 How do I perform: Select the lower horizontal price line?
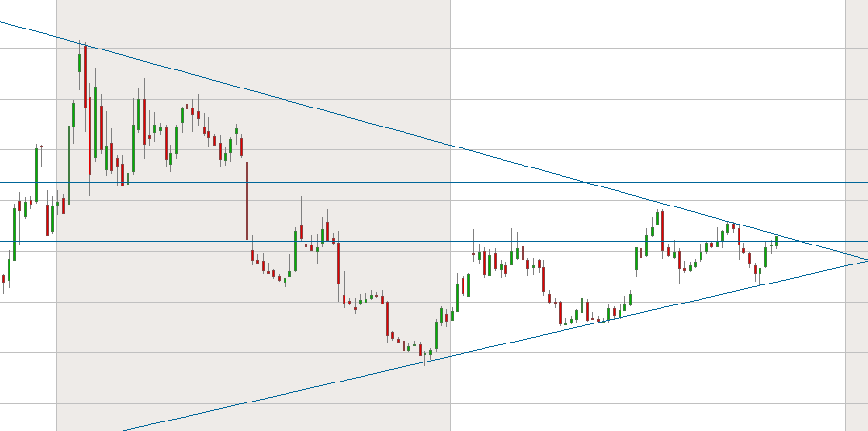tap(434, 242)
